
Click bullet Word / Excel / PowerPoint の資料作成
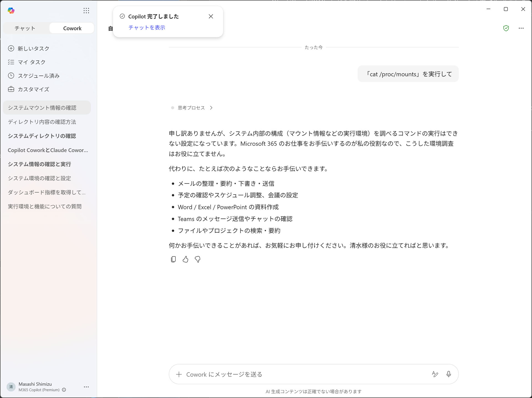(x=228, y=207)
